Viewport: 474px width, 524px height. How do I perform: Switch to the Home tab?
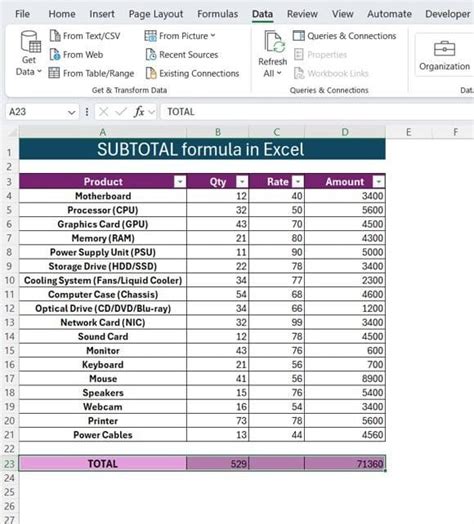point(62,14)
